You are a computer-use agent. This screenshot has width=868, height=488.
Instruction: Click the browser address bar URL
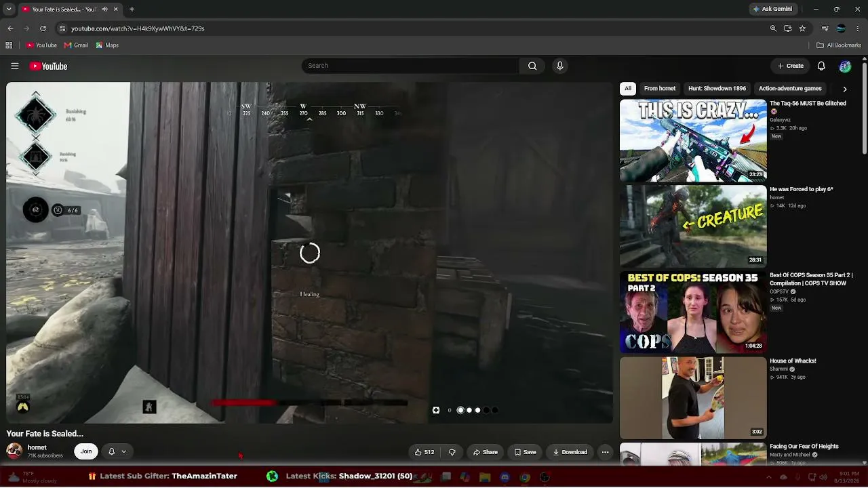pos(138,28)
